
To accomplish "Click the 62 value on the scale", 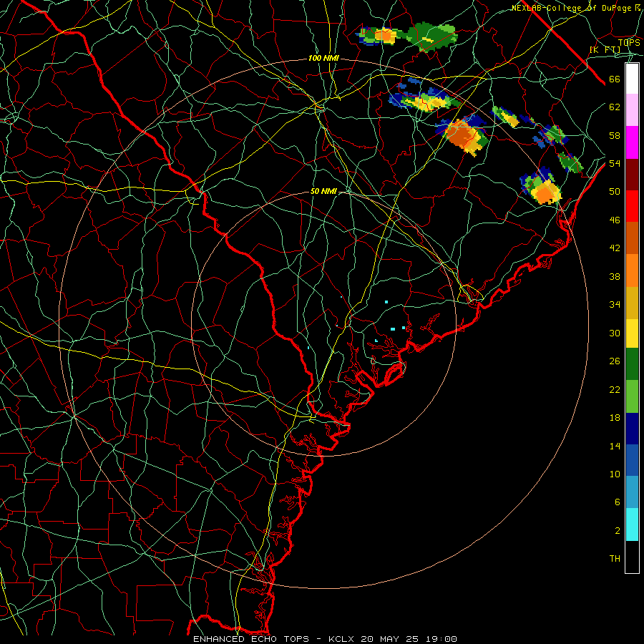I will tap(615, 107).
